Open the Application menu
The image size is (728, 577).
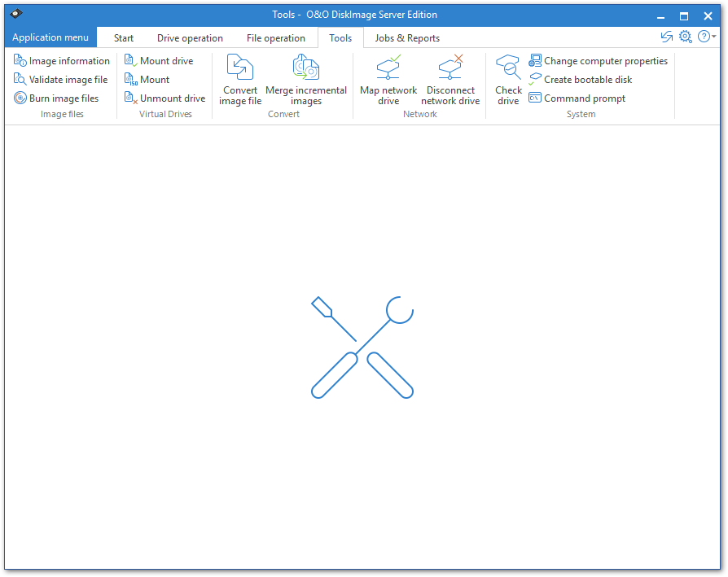click(x=50, y=37)
